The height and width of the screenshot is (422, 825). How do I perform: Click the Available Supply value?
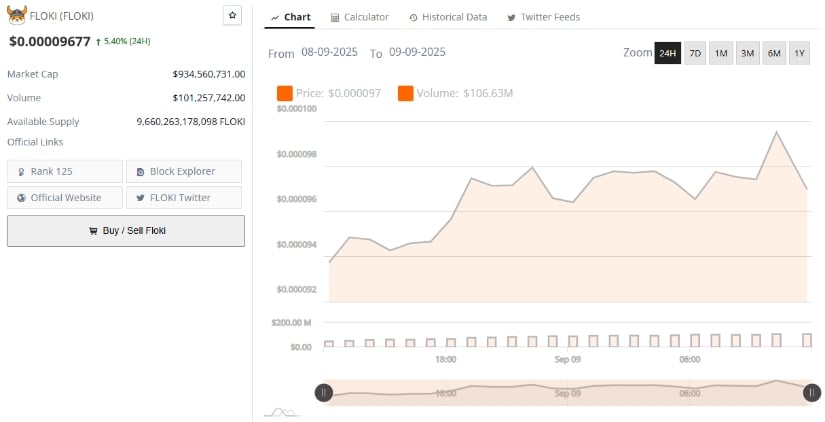tap(191, 122)
